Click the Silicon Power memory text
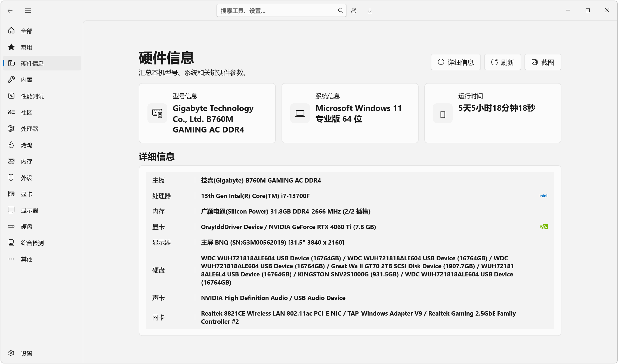 tap(286, 211)
